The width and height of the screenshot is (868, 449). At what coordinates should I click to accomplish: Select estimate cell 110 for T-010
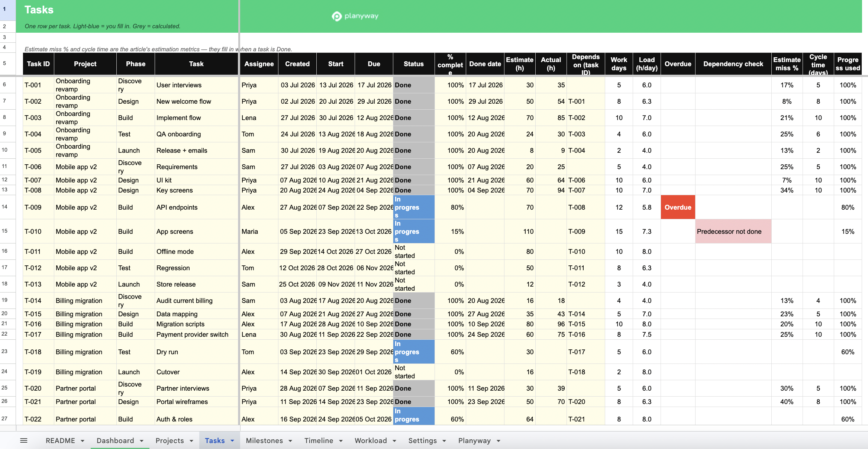(520, 231)
